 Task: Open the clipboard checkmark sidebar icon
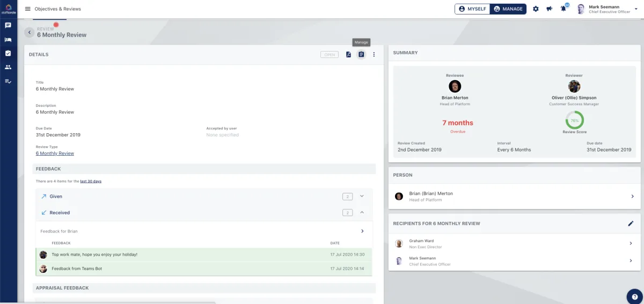coord(8,53)
